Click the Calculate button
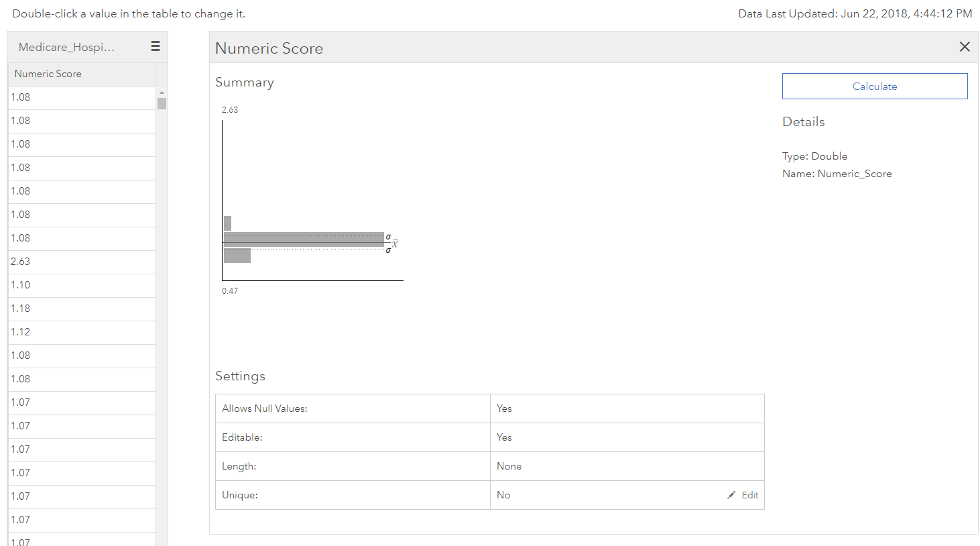This screenshot has width=980, height=546. (x=874, y=86)
